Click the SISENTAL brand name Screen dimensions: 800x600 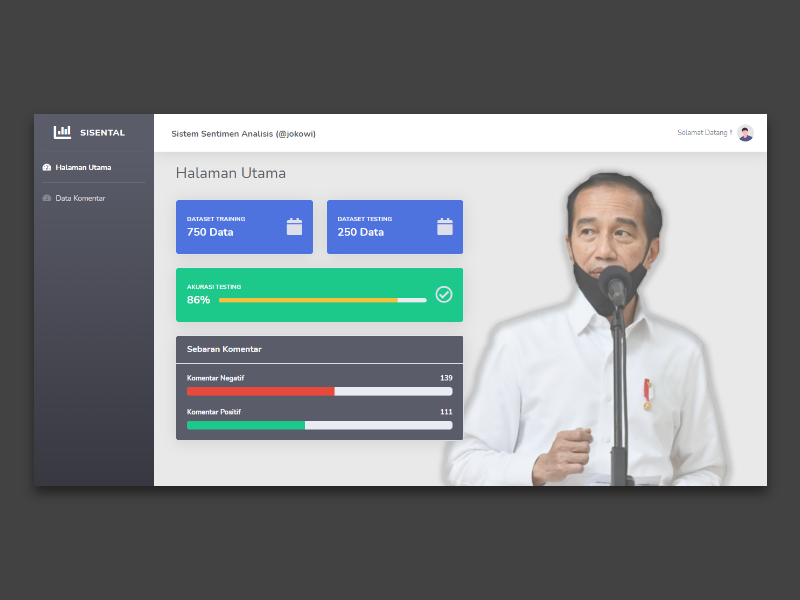[x=103, y=133]
